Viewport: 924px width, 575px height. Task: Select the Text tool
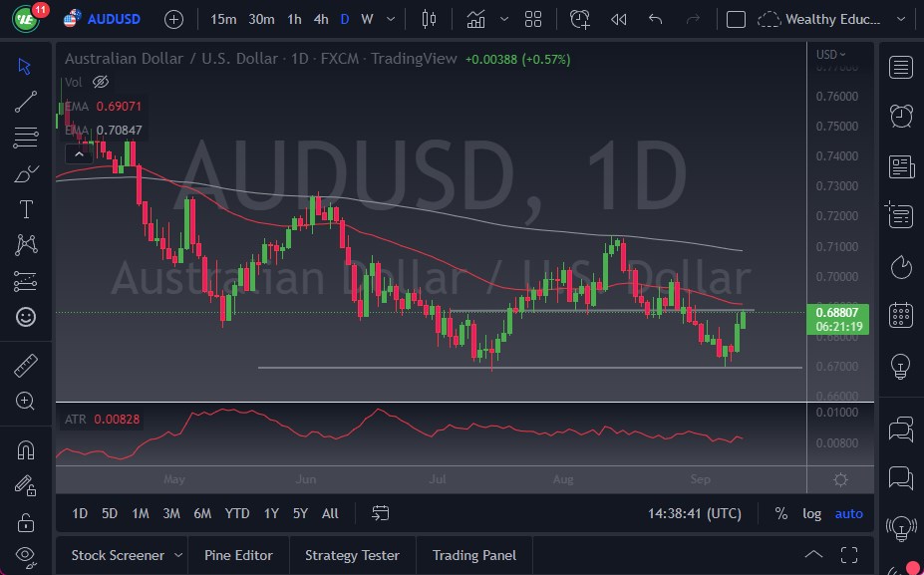tap(25, 209)
